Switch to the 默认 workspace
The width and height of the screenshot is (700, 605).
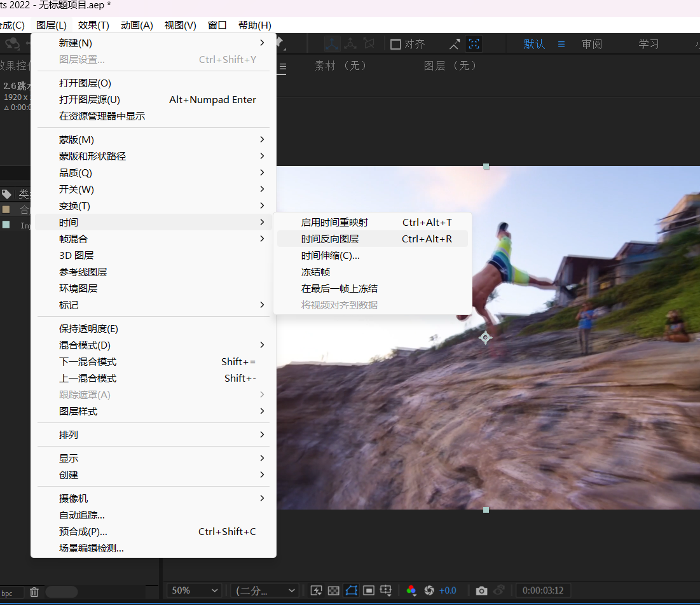point(534,45)
